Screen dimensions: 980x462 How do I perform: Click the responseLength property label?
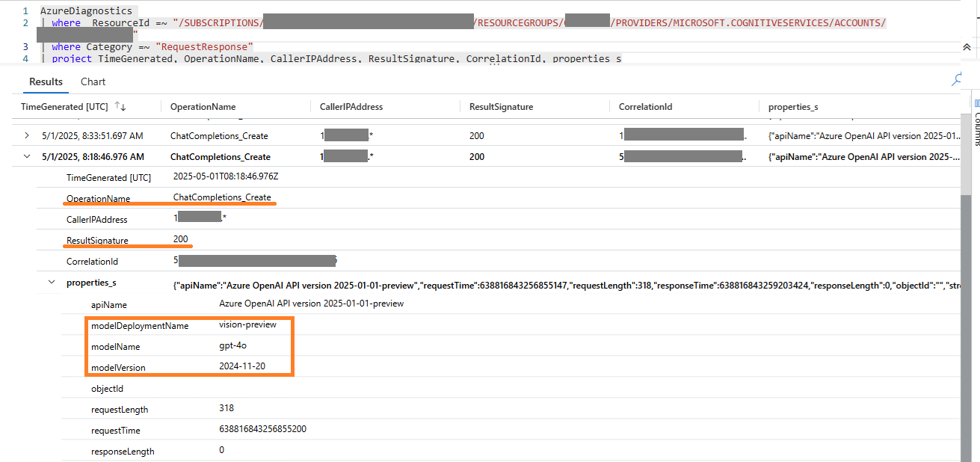coord(123,452)
